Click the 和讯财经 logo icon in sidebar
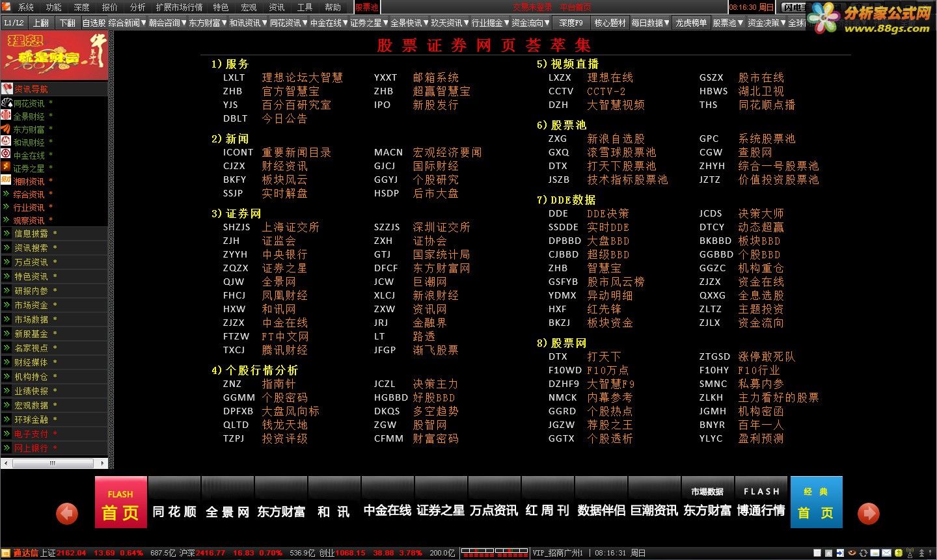This screenshot has height=560, width=937. coord(7,142)
